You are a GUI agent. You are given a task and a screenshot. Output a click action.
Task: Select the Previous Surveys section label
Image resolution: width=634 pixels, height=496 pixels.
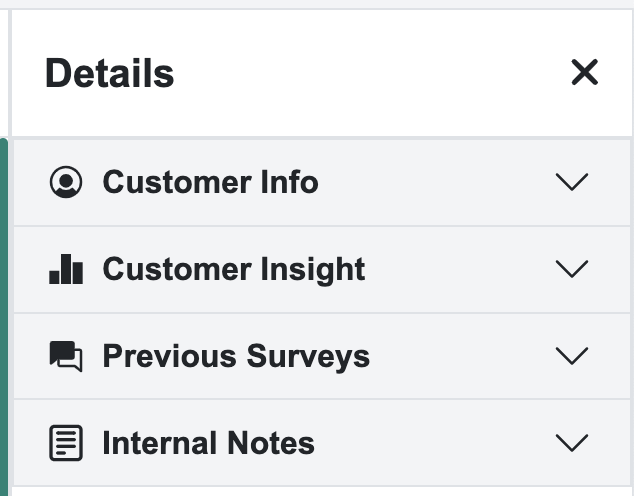[236, 357]
